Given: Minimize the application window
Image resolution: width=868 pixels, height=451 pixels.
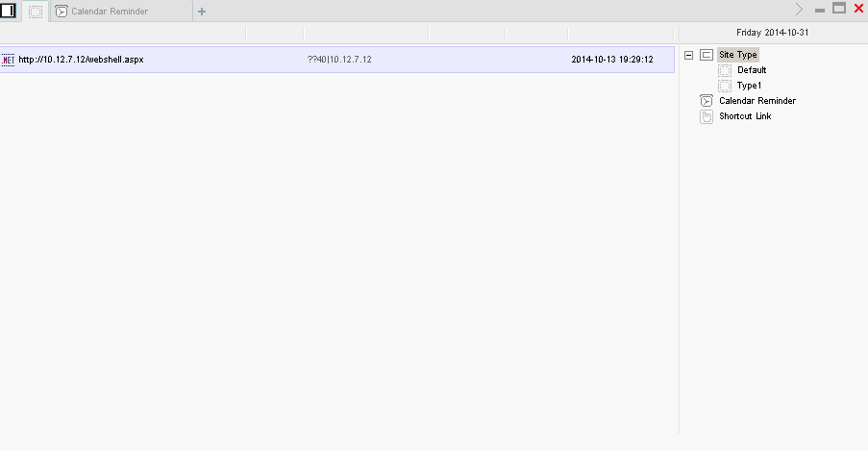Looking at the screenshot, I should (x=820, y=10).
